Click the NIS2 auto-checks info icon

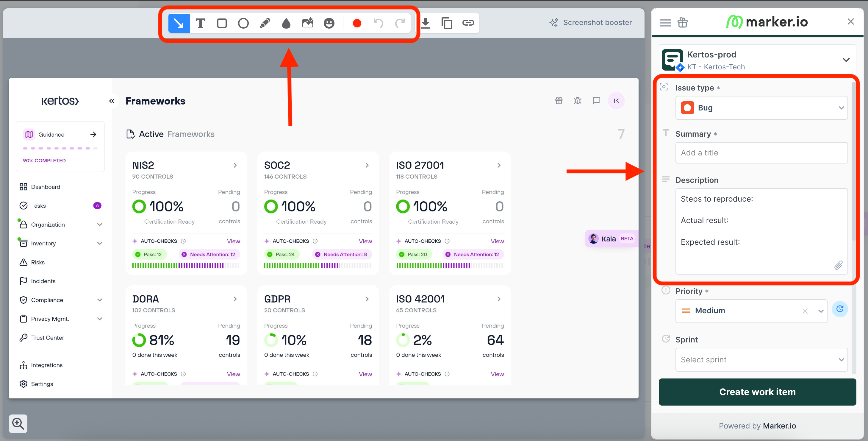(183, 241)
